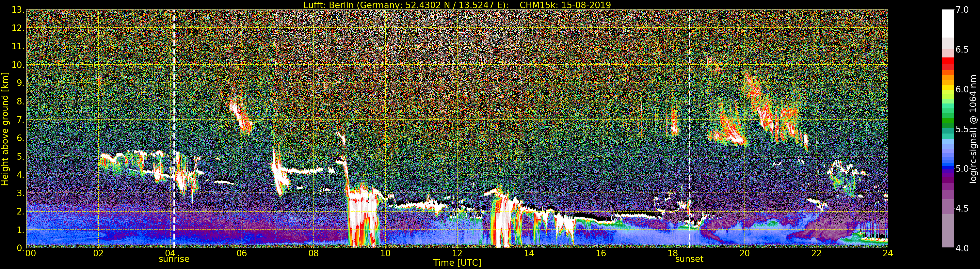This screenshot has height=269, width=980.
Task: Click the time axis tick '22'
Action: [x=816, y=253]
